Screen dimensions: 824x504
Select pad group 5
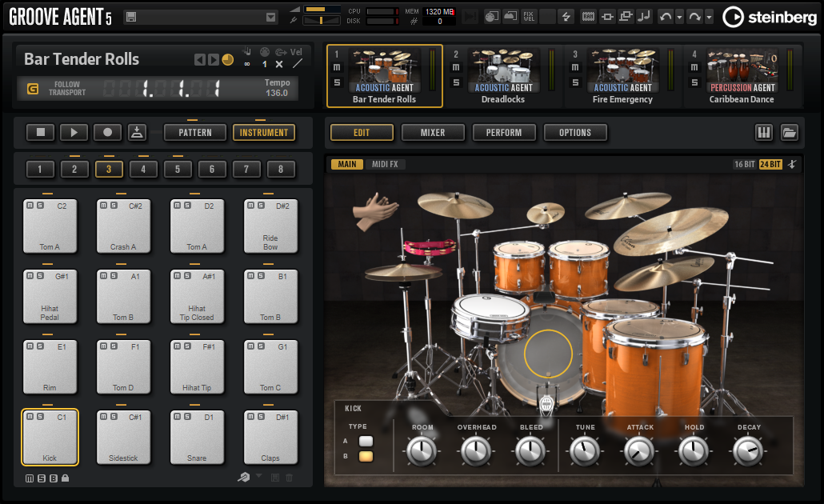(x=178, y=170)
